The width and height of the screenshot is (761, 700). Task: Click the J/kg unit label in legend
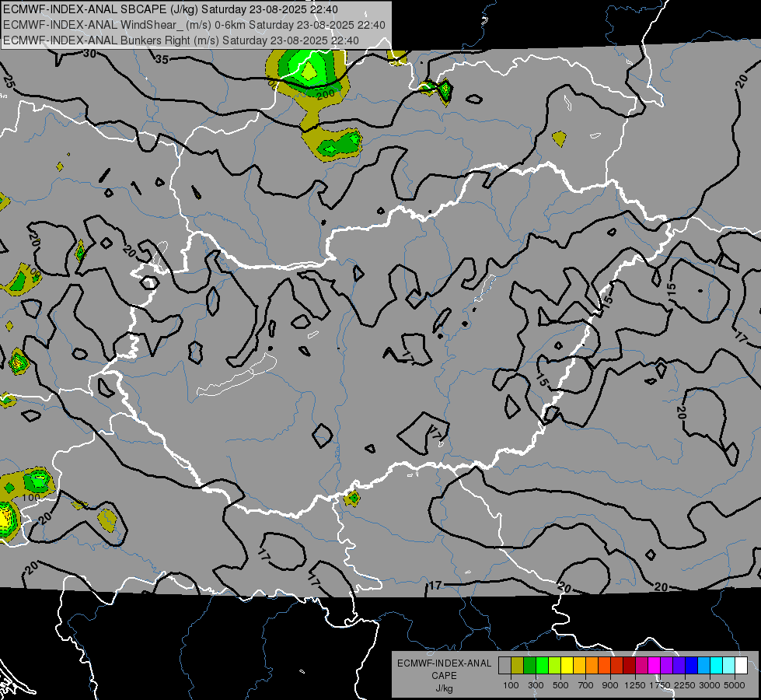pyautogui.click(x=444, y=688)
